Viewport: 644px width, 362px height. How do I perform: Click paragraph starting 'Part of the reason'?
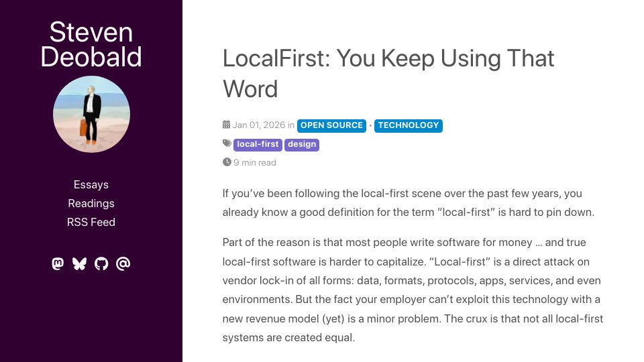coord(413,290)
